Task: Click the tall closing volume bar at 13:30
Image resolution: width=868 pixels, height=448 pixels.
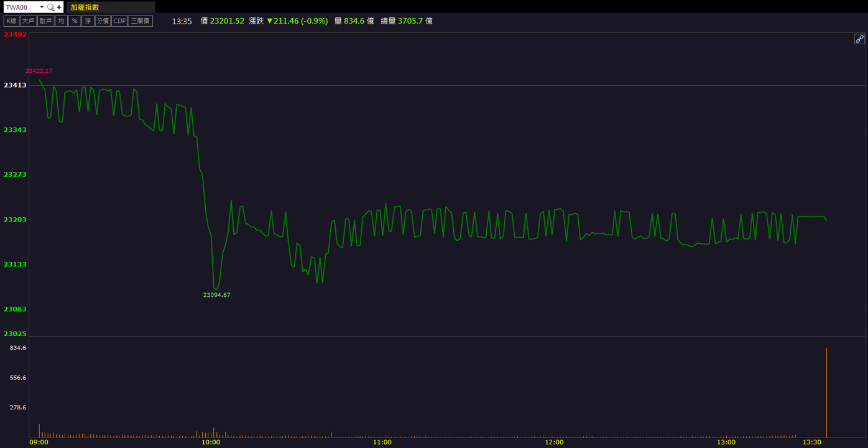Action: point(826,393)
